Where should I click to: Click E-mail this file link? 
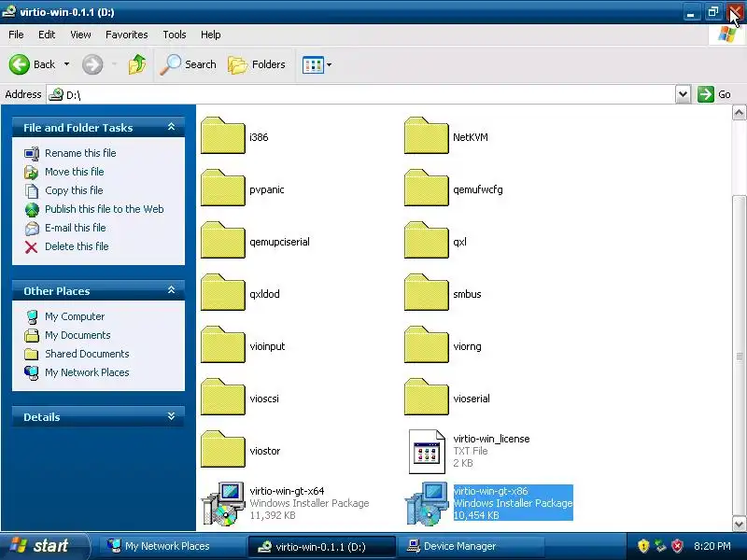(x=76, y=228)
